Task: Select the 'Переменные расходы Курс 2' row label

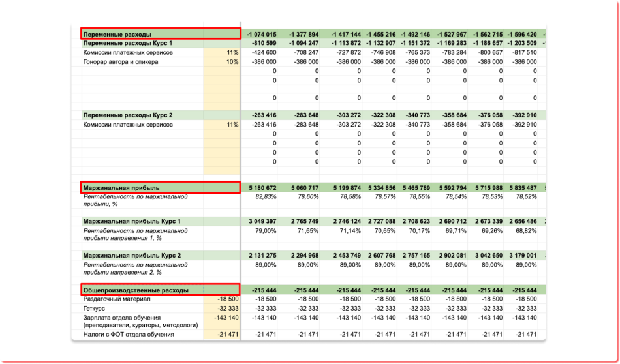Action: click(126, 115)
